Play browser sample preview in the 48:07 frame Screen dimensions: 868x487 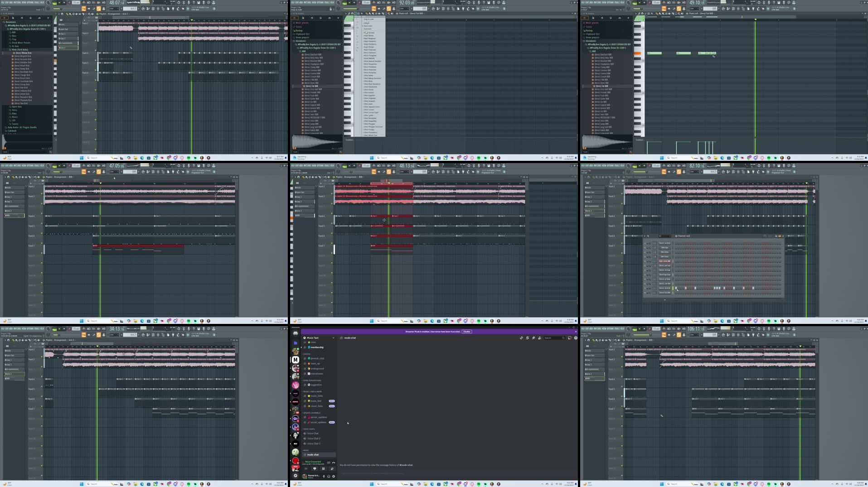(5, 148)
